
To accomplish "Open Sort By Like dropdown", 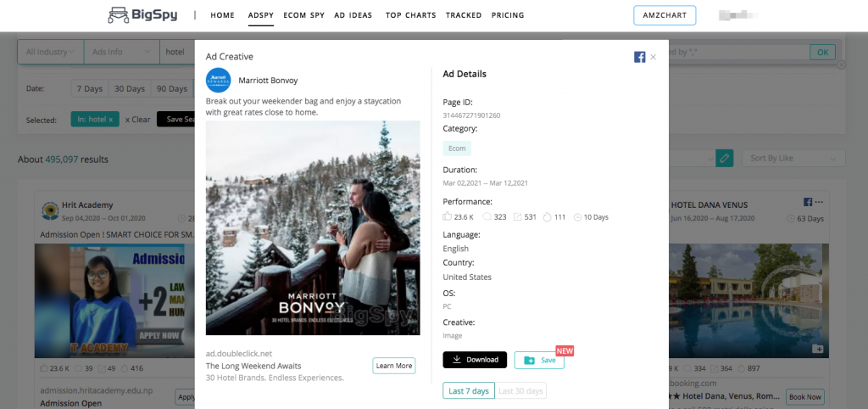I will click(x=793, y=158).
